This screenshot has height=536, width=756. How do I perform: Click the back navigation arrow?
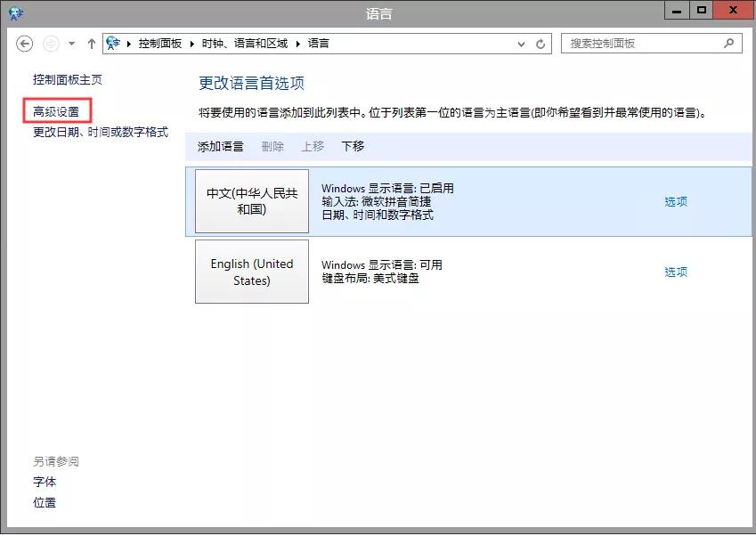25,43
